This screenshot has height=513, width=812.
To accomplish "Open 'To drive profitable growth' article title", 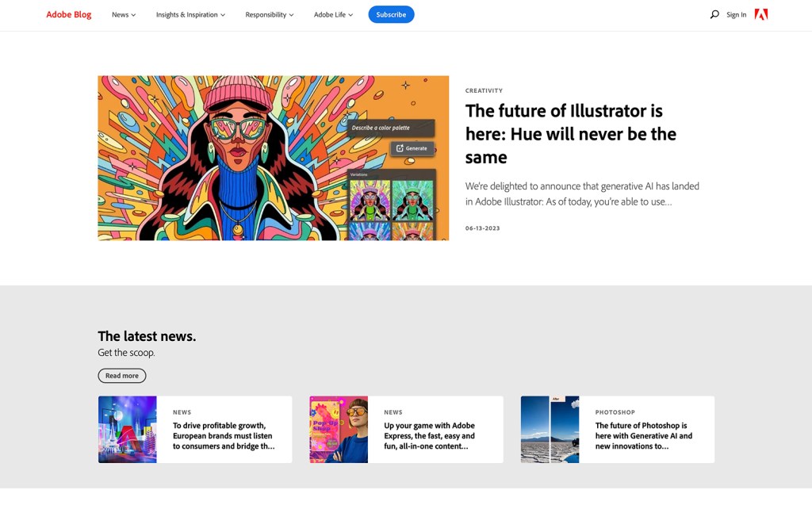I will click(224, 436).
